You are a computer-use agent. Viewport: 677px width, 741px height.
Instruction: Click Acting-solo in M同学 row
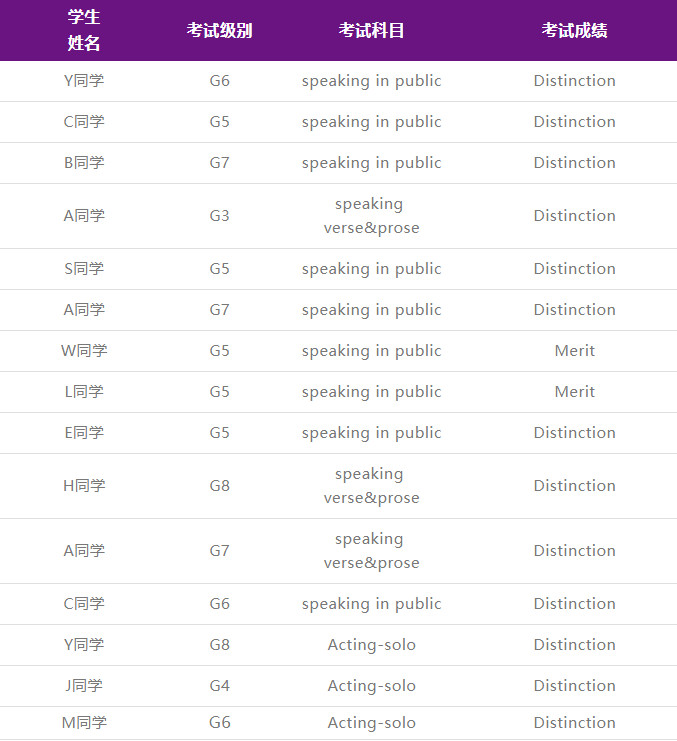coord(371,723)
